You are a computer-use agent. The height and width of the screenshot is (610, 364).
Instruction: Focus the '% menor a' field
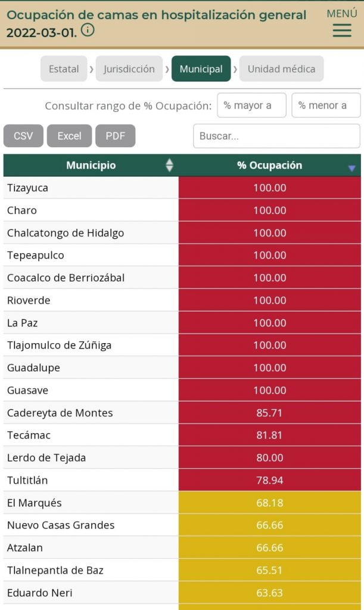(x=326, y=105)
